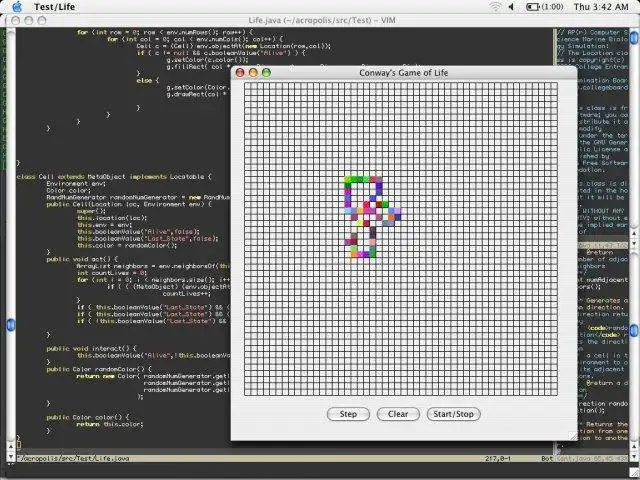Click the Conway's Game of Life title bar text
640x480 pixels.
coord(403,73)
